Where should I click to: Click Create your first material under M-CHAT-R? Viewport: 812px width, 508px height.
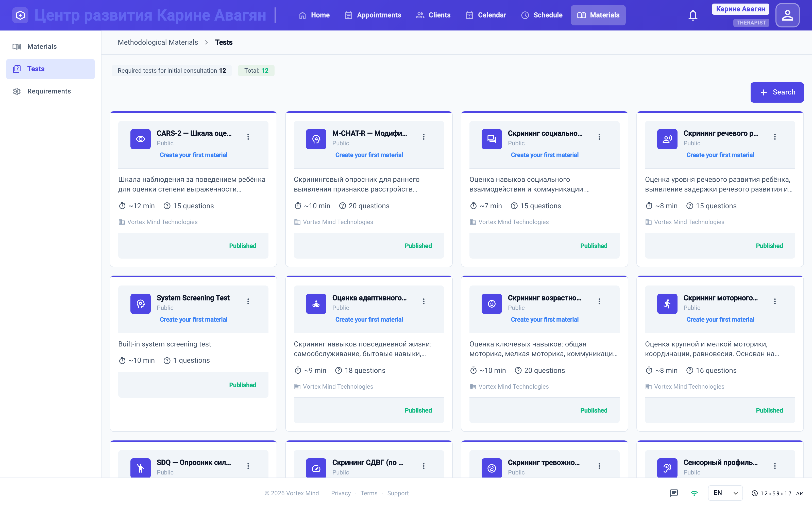click(x=369, y=155)
